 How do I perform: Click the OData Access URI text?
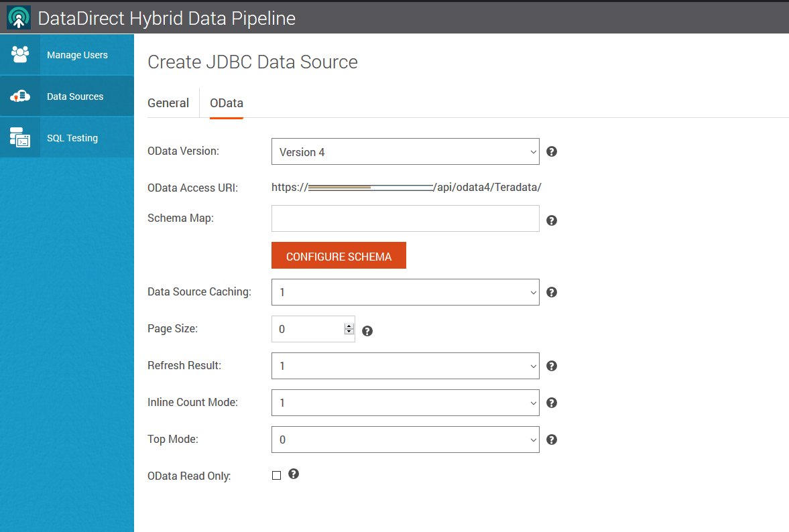coord(406,187)
